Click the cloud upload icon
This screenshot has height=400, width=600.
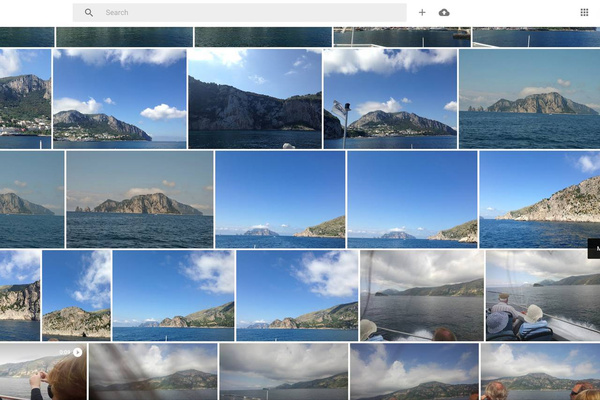pos(444,13)
